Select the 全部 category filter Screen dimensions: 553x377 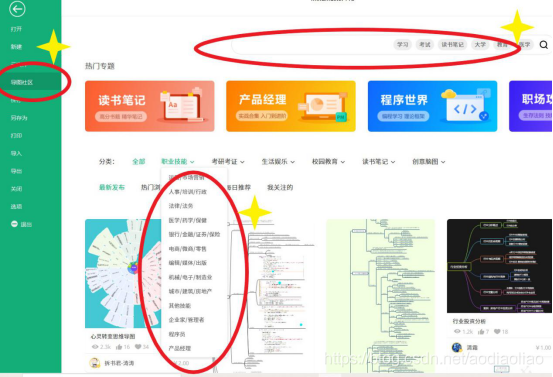click(x=139, y=162)
